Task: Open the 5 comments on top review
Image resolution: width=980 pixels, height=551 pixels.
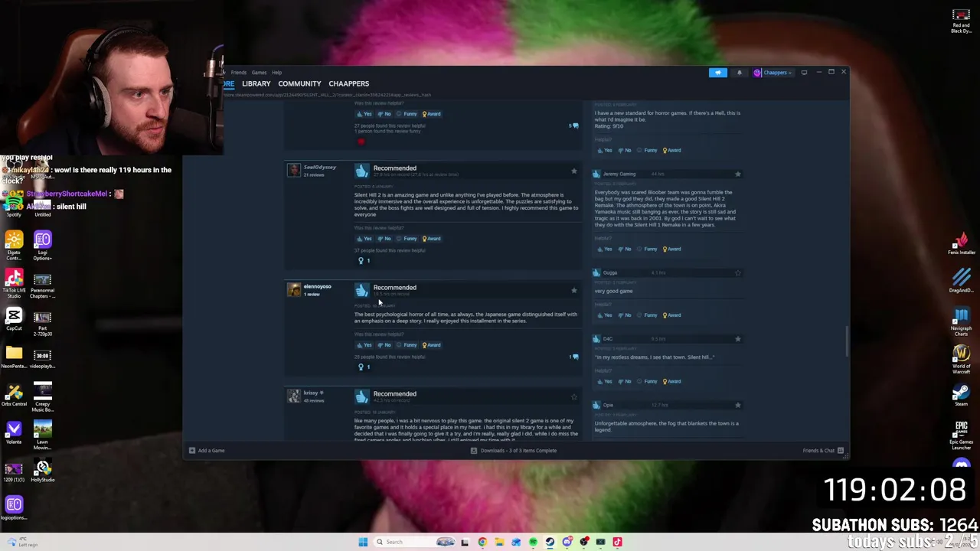Action: (x=573, y=126)
